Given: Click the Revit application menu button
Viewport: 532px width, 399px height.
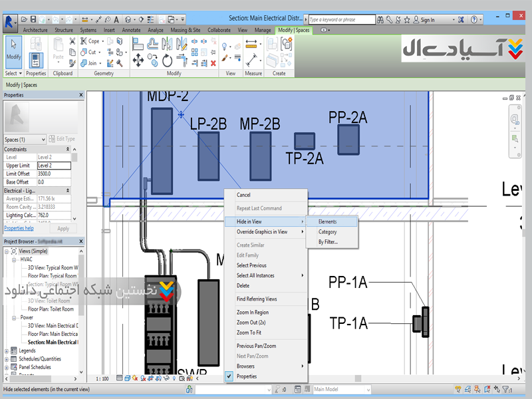Looking at the screenshot, I should click(x=10, y=21).
